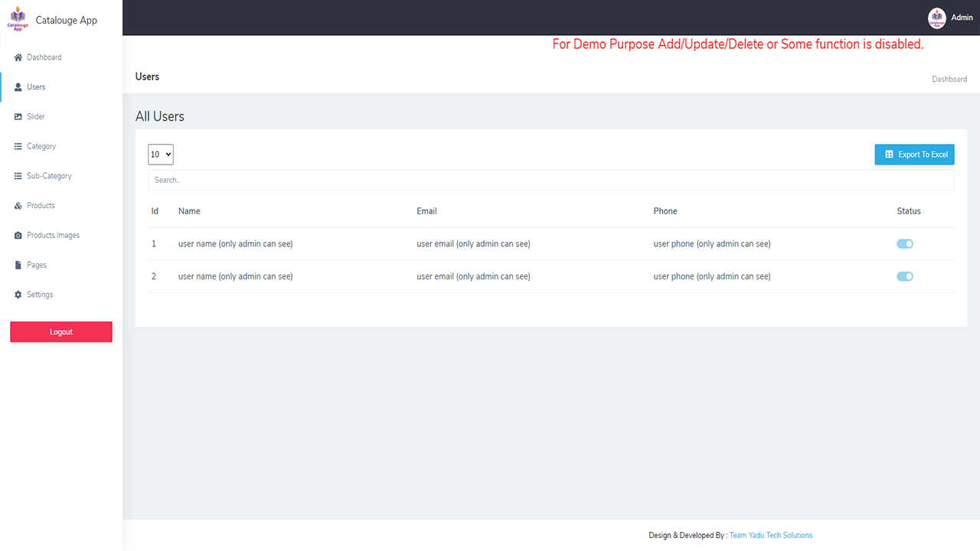Open the Pages menu item

point(61,265)
